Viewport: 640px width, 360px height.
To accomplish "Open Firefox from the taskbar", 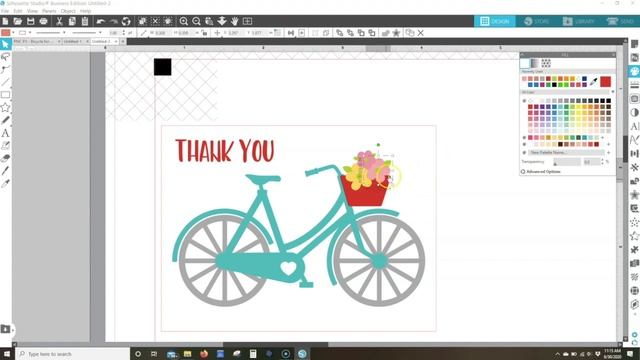I will (204, 354).
